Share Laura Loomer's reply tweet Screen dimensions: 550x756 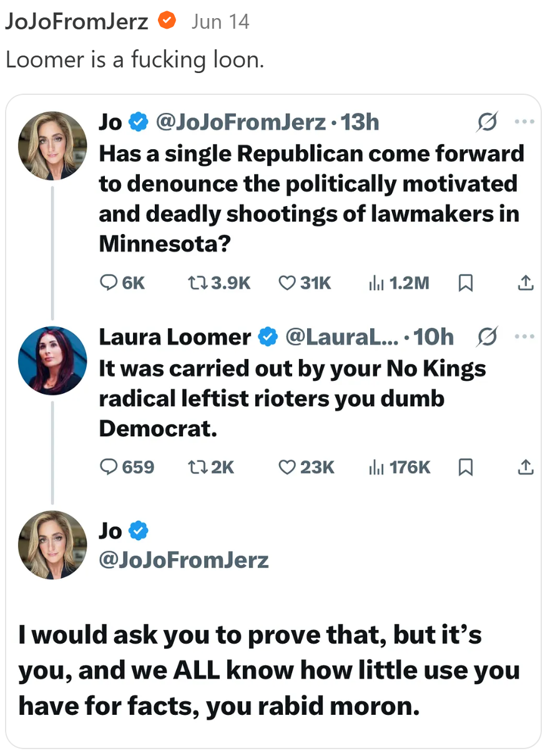[x=526, y=467]
